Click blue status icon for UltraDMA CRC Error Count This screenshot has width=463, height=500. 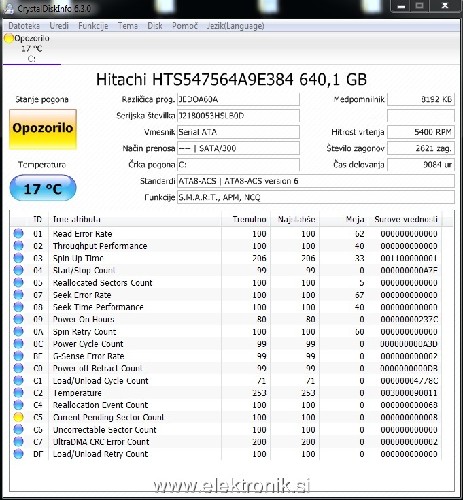pos(18,441)
